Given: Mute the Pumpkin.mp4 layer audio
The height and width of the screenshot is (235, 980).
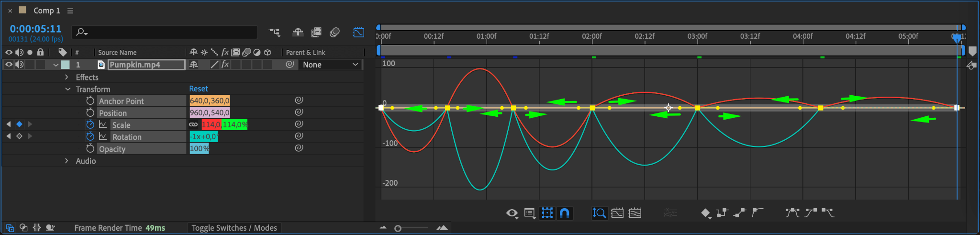Looking at the screenshot, I should pos(19,65).
